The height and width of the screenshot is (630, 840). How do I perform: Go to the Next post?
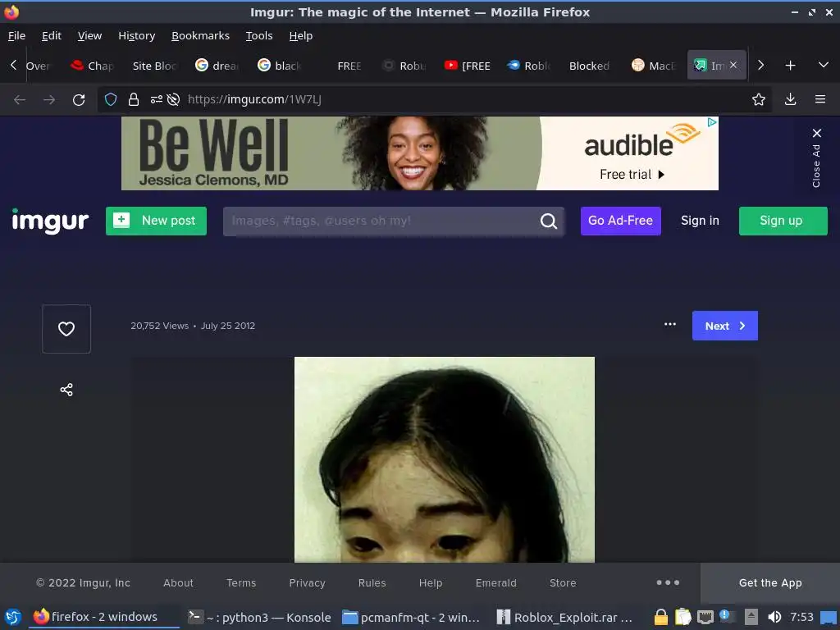[725, 326]
